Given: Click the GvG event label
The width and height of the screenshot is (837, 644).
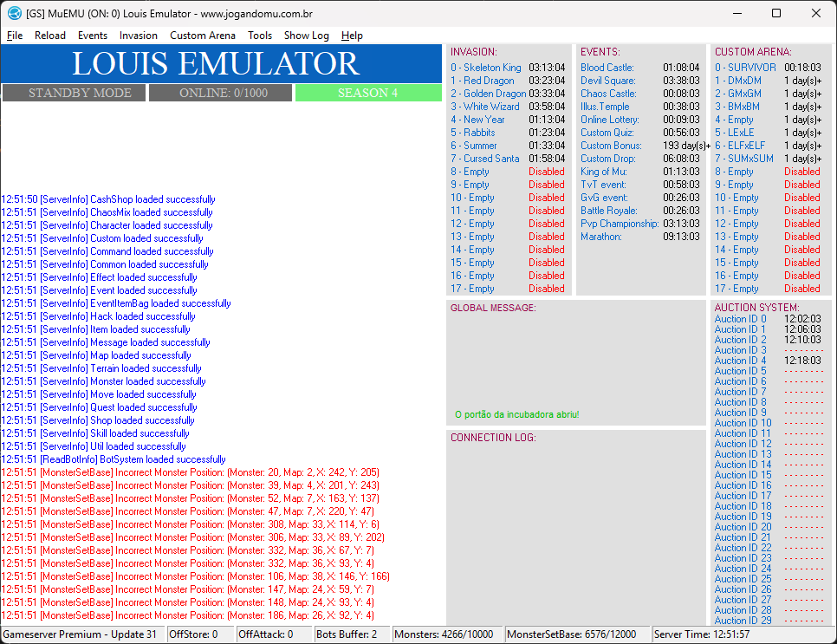Looking at the screenshot, I should [x=604, y=198].
